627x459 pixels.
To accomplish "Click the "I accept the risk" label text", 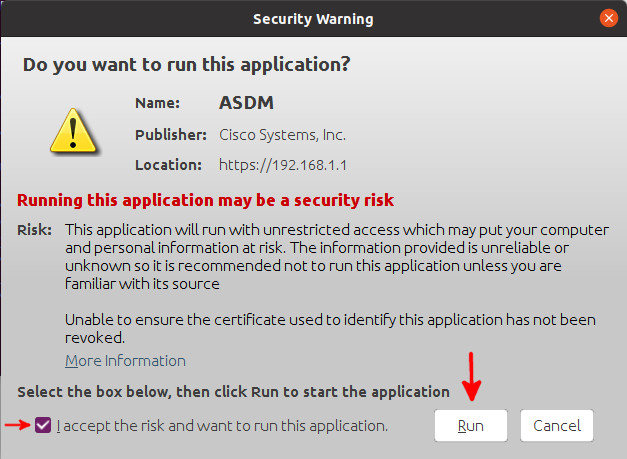I will pos(222,426).
